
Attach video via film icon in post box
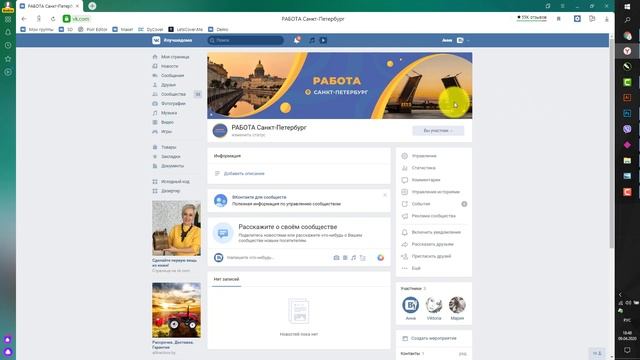pos(345,258)
